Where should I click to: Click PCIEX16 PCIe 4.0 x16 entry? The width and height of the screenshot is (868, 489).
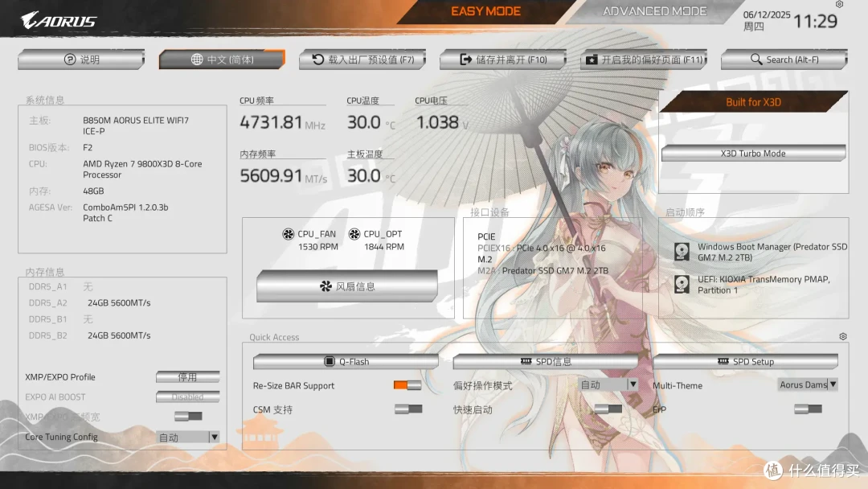(x=542, y=248)
